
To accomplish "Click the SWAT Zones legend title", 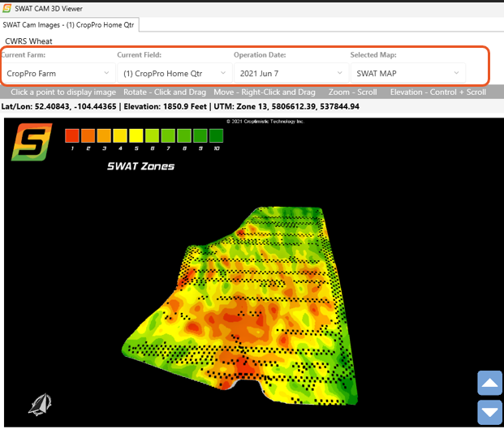I will click(x=140, y=166).
